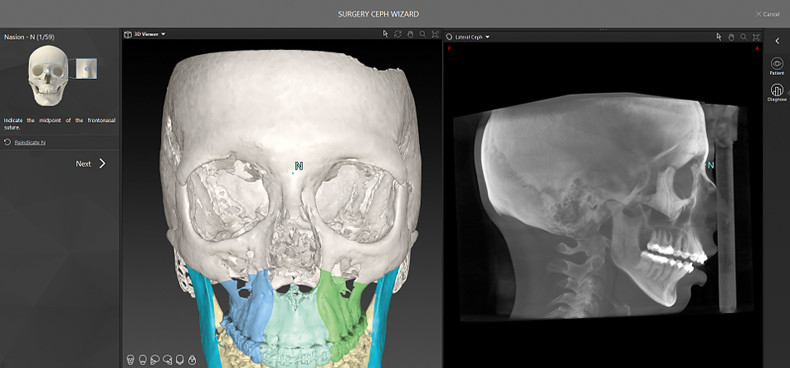This screenshot has height=368, width=790.
Task: Switch to back skull view orientation
Action: [143, 360]
